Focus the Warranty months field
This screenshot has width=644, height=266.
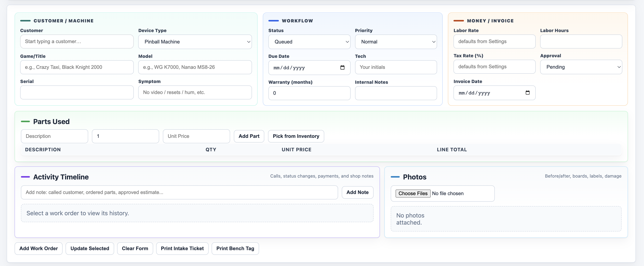(309, 93)
